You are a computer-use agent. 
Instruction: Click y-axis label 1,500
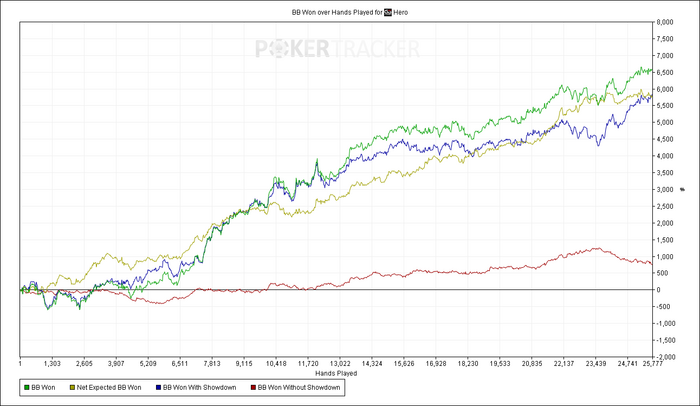[x=665, y=240]
